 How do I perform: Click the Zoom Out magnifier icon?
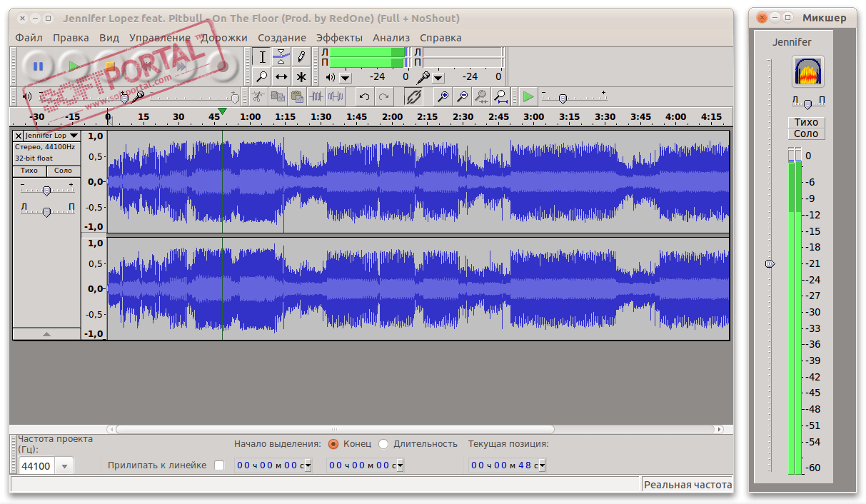tap(463, 96)
